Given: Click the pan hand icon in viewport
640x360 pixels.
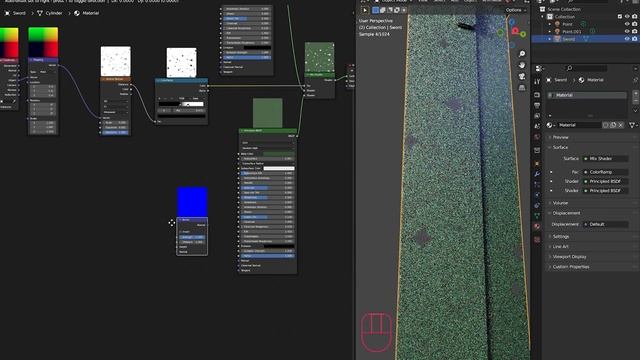Looking at the screenshot, I should [522, 65].
